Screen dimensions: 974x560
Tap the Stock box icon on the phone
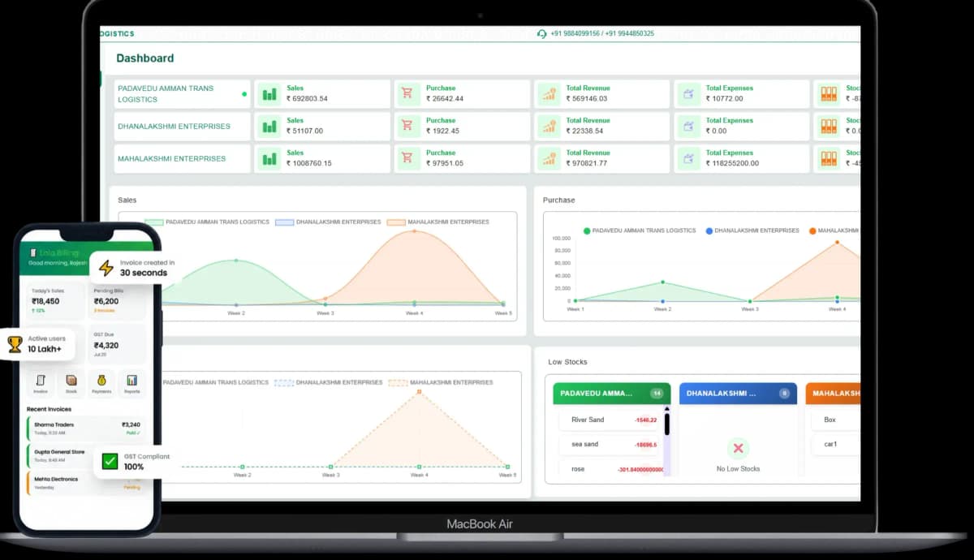tap(71, 380)
